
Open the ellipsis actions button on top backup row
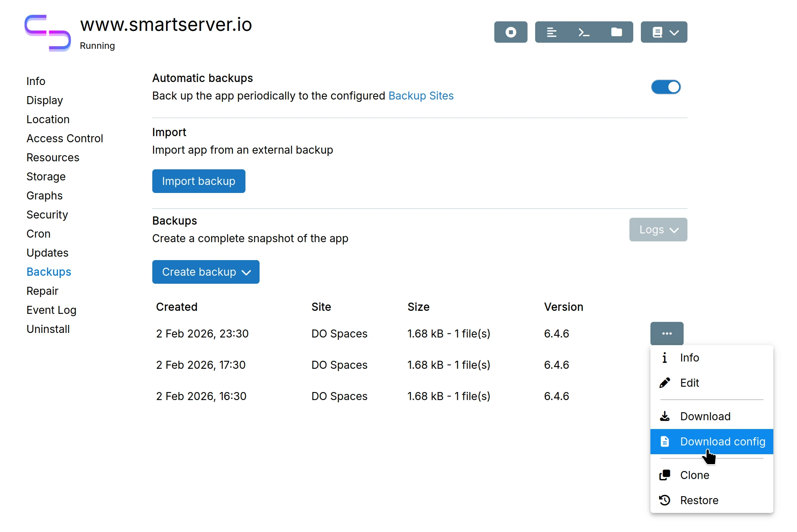[667, 333]
